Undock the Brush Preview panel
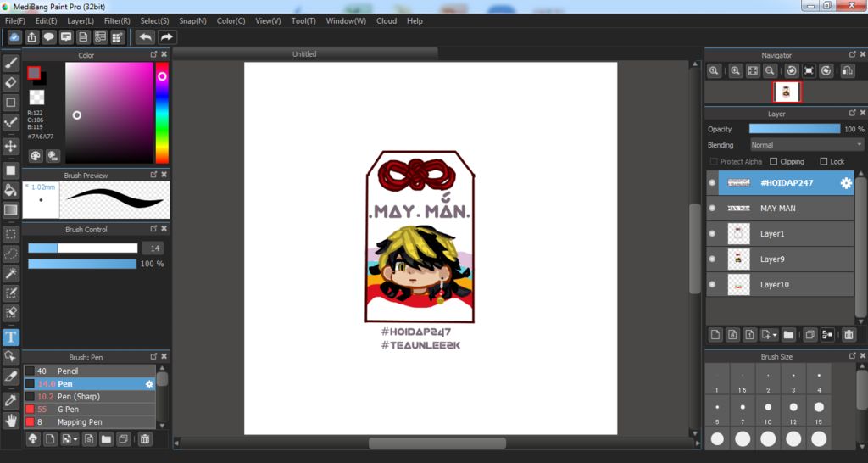The image size is (868, 463). [154, 175]
